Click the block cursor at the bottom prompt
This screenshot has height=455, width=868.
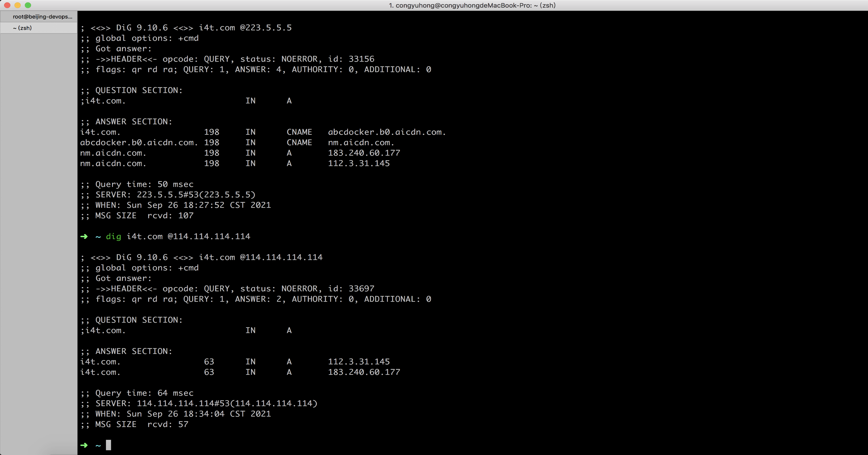(x=108, y=445)
